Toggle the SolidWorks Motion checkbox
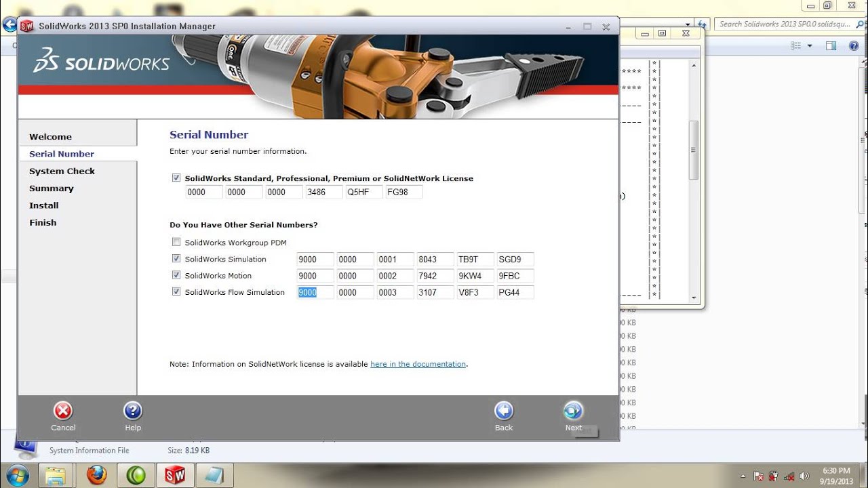Image resolution: width=868 pixels, height=488 pixels. pyautogui.click(x=176, y=275)
